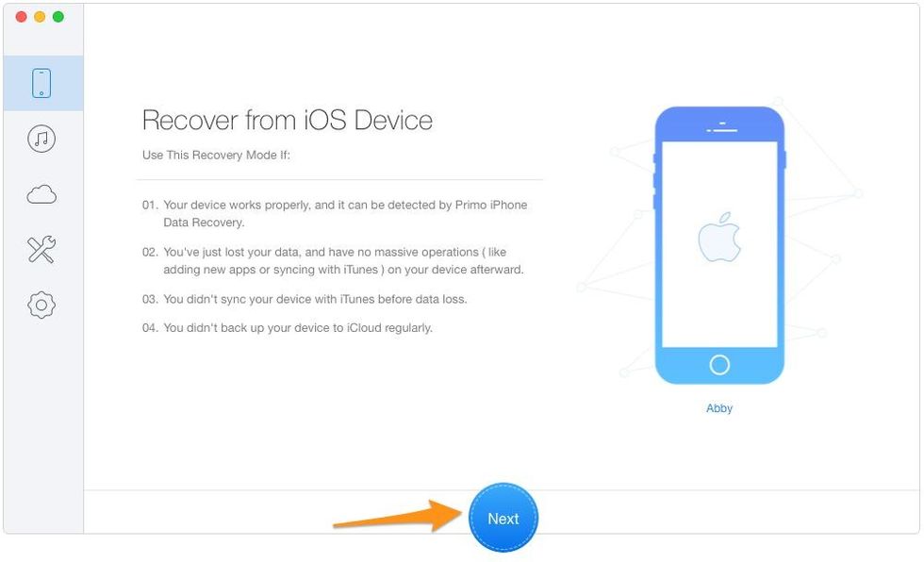The image size is (924, 562).
Task: Click the white screen of the illustrated iPhone
Action: 718,244
